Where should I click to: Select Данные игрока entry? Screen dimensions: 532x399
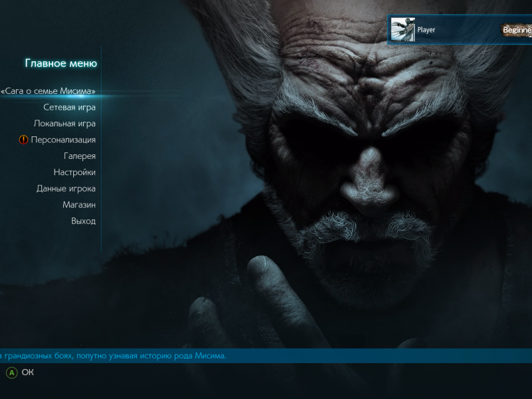pyautogui.click(x=66, y=188)
